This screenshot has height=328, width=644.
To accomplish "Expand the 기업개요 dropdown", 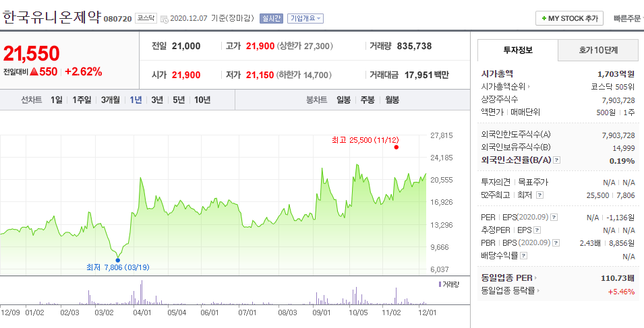I will (x=305, y=18).
